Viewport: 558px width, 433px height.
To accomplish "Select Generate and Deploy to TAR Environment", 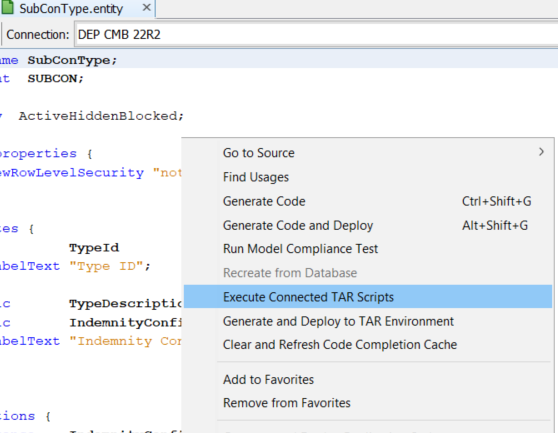I will coord(368,321).
